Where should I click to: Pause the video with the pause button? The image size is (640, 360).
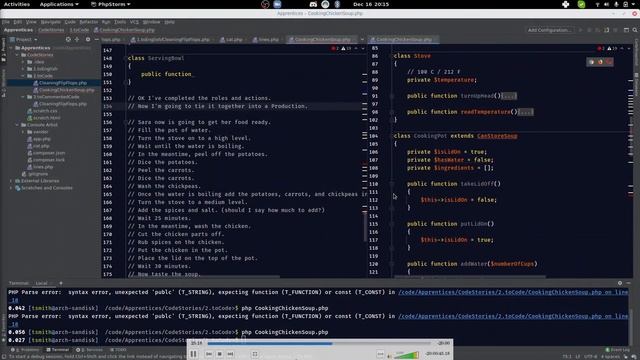pyautogui.click(x=193, y=354)
